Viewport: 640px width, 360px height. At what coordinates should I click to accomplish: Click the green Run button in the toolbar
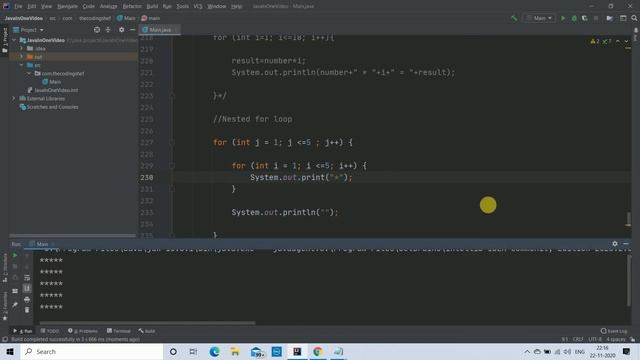point(563,18)
